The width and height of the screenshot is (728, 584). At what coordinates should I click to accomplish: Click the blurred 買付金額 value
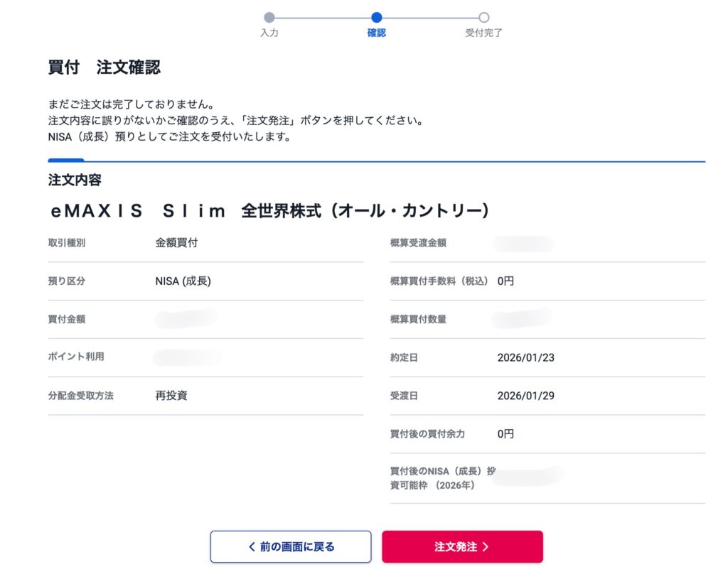tap(186, 319)
